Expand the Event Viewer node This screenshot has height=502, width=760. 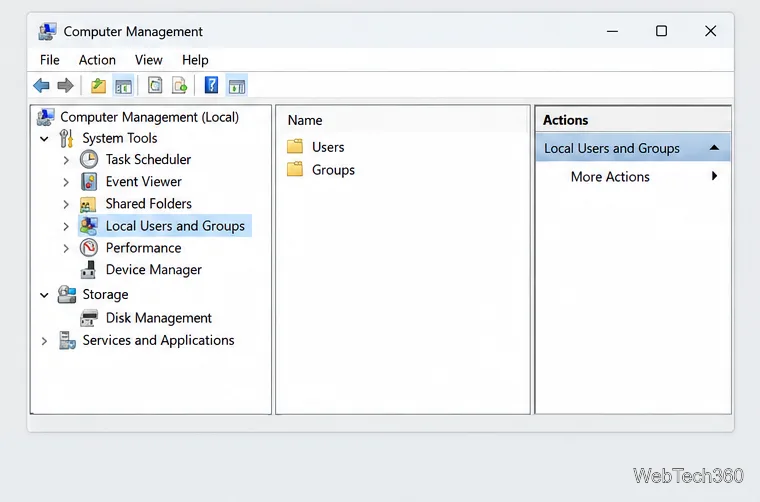[x=66, y=182]
